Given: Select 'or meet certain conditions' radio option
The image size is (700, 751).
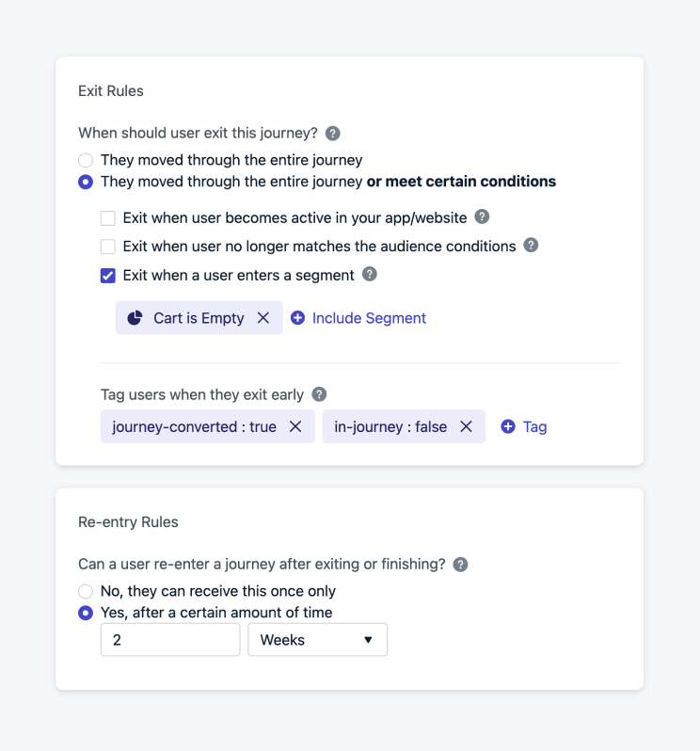Looking at the screenshot, I should tap(86, 182).
